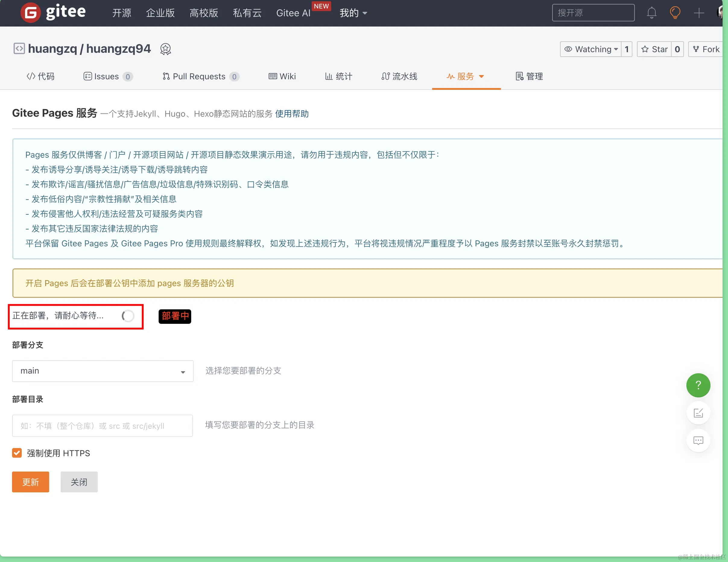
Task: Open the 部署分支 main branch dropdown
Action: click(x=103, y=371)
